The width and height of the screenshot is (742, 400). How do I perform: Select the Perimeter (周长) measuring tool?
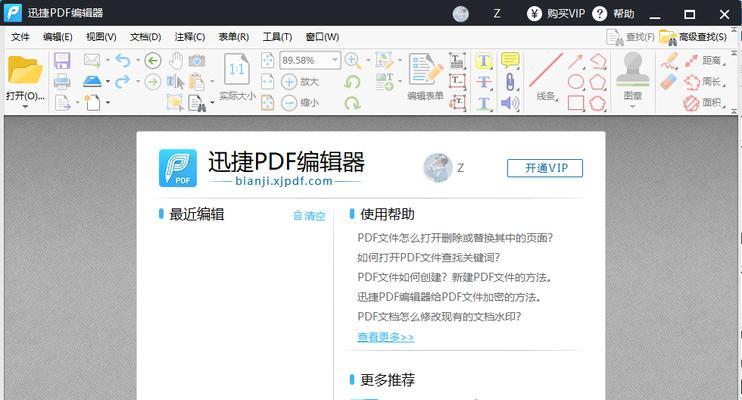coord(705,81)
